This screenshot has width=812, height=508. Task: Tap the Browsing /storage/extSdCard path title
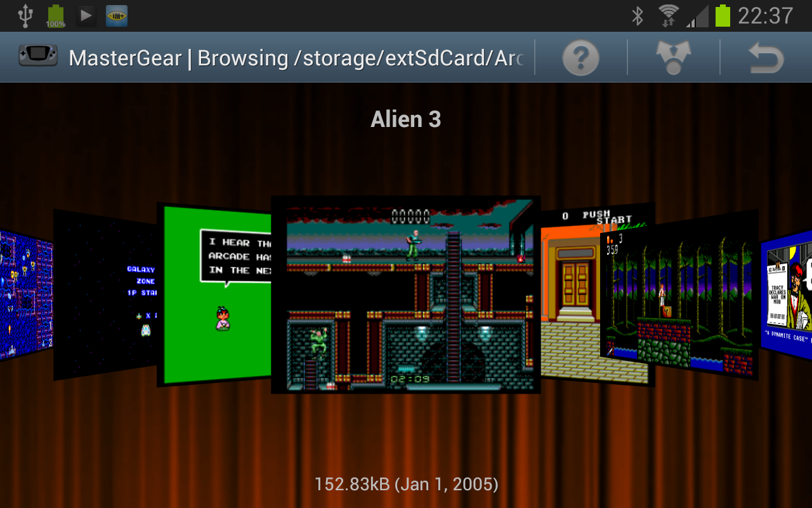360,58
